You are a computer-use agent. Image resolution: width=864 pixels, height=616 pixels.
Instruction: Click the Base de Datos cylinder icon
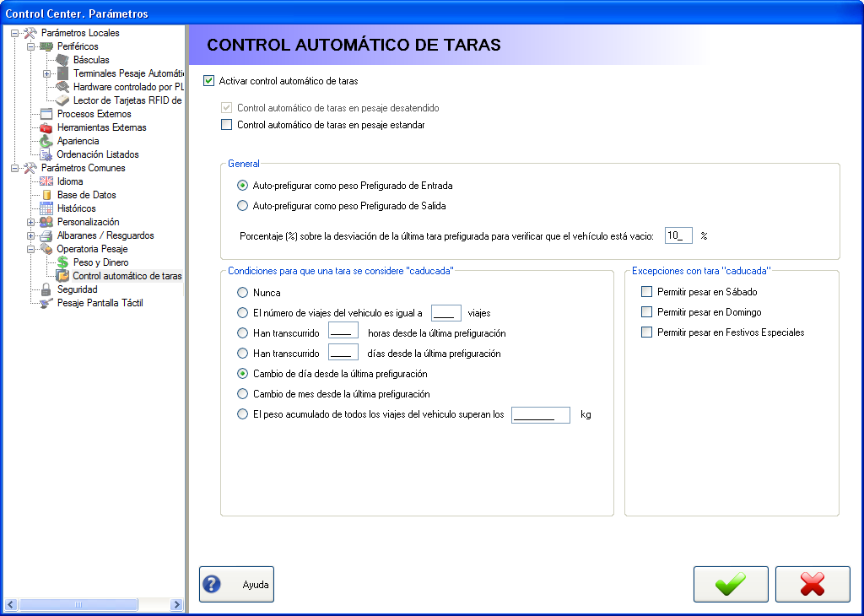coord(46,194)
